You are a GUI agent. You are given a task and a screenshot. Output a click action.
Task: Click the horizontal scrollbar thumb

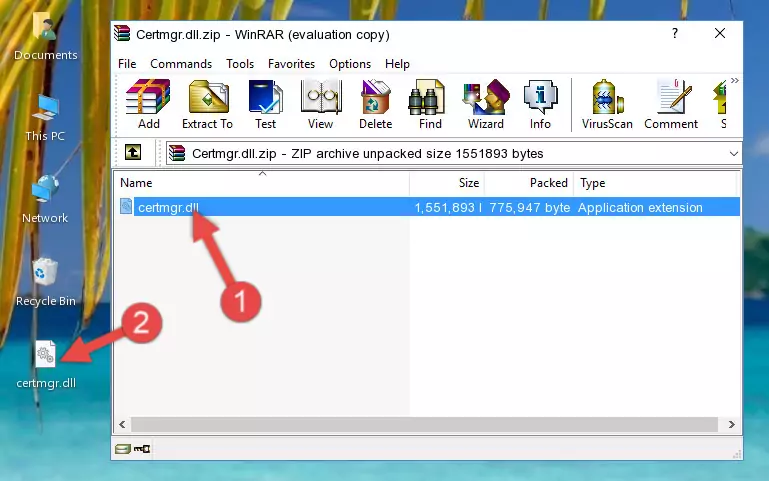tap(424, 424)
